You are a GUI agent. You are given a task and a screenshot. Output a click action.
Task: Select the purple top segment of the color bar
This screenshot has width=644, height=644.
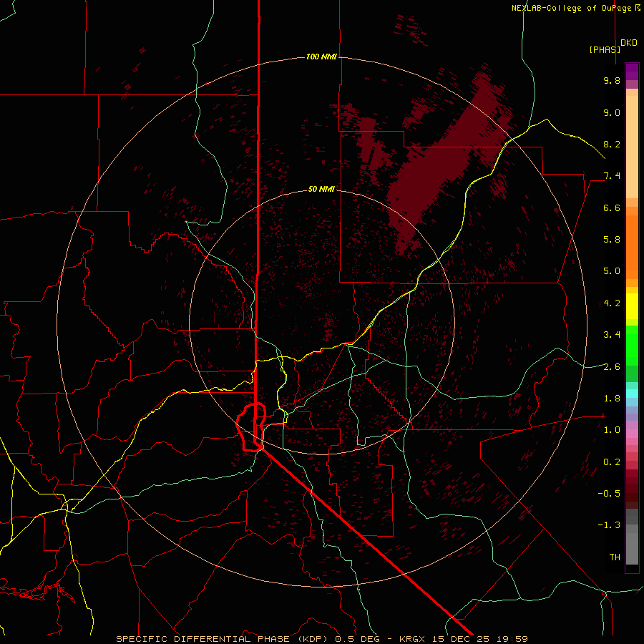coord(632,72)
